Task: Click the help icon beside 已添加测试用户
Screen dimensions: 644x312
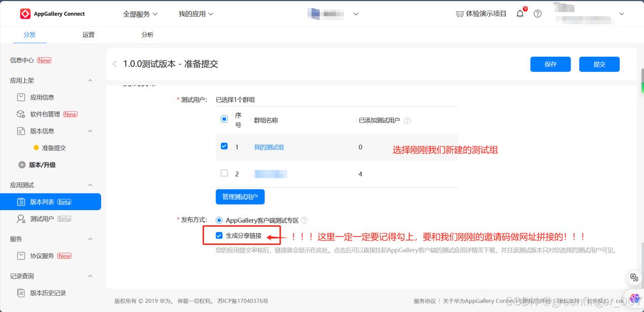Action: [x=407, y=121]
